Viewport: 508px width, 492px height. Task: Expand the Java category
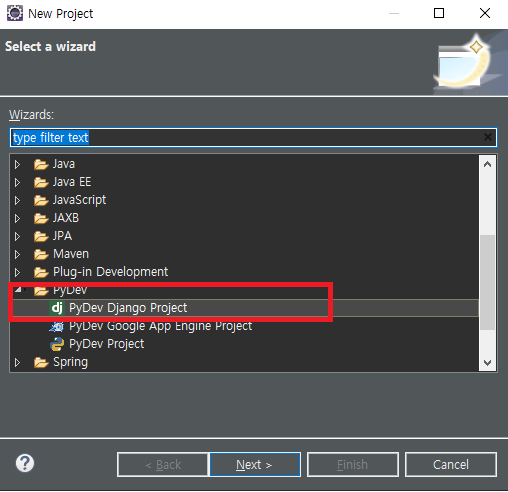pyautogui.click(x=17, y=164)
